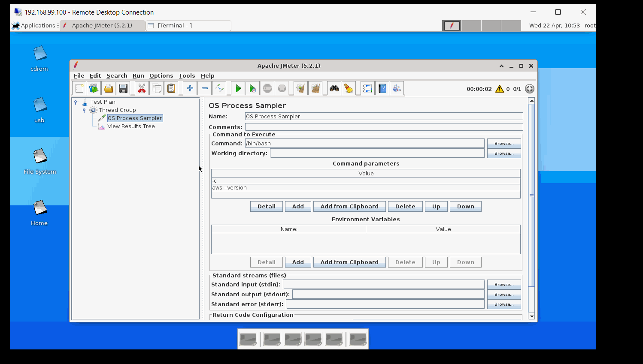Click the Open file folder icon
The image size is (643, 364).
click(109, 88)
